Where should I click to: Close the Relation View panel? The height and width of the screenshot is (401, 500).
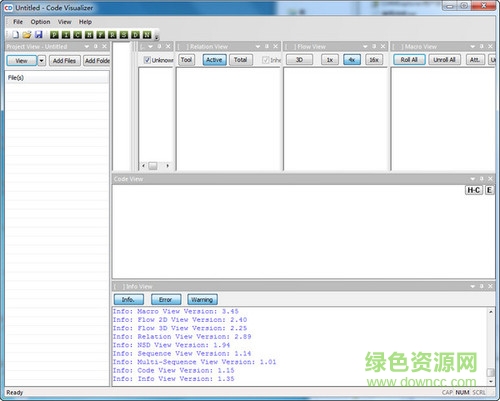pyautogui.click(x=275, y=46)
